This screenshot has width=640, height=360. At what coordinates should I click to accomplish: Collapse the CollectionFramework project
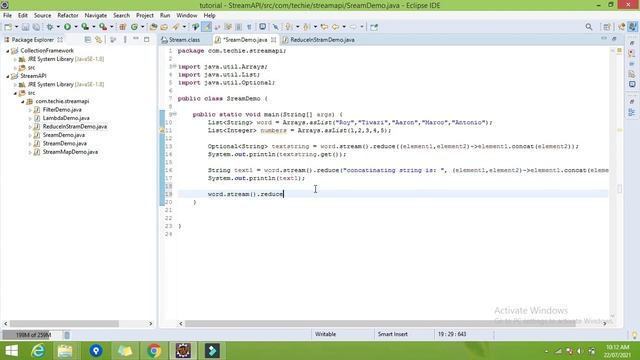(7, 51)
